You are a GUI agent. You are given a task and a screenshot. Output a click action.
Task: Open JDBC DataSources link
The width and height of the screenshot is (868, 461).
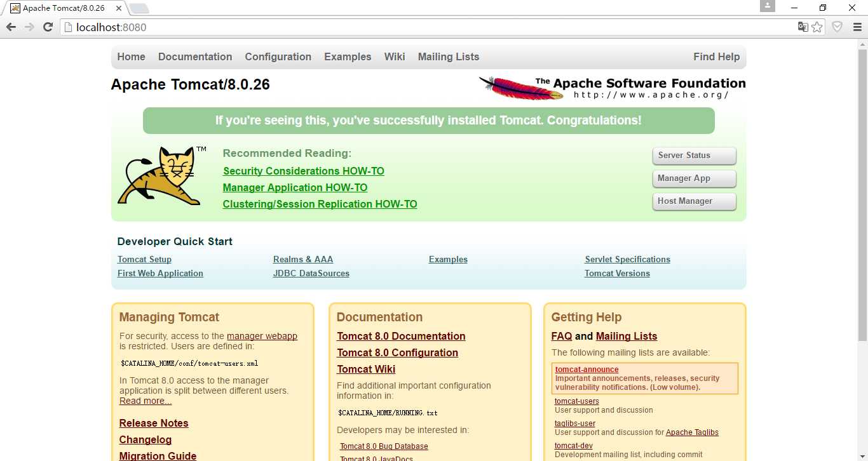pos(311,273)
